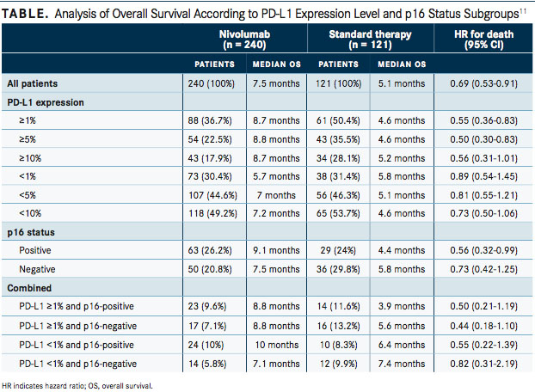Select the '7 months' cell

coord(276,195)
